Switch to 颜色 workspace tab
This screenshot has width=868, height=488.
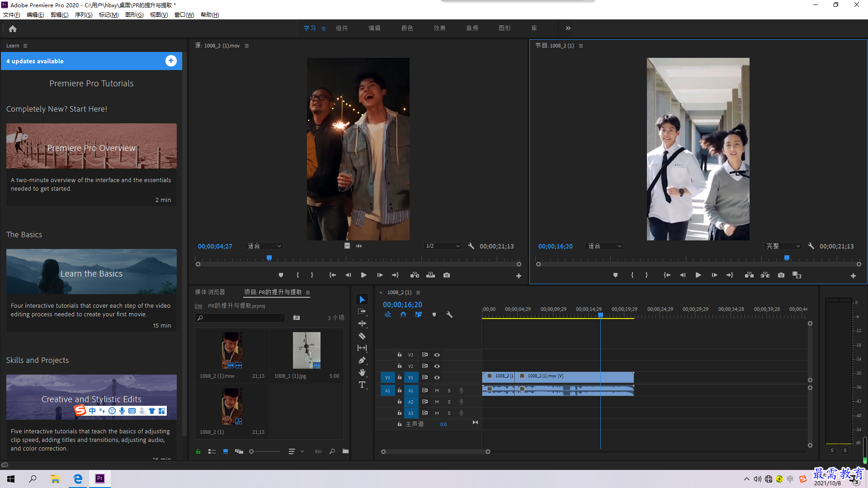(407, 28)
